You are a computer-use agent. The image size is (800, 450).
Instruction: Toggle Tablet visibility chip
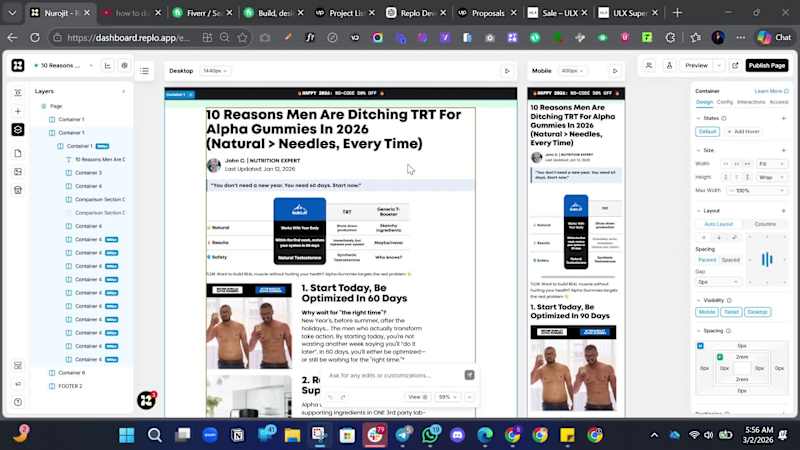(731, 312)
